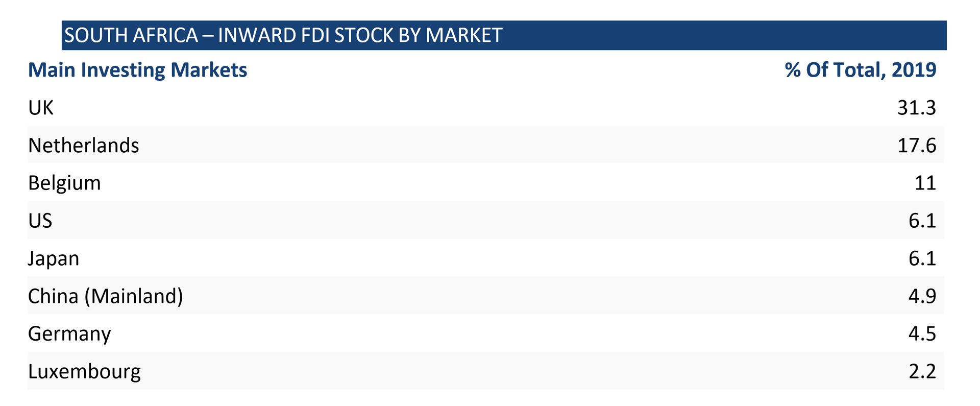
Task: Select the 17.6 percentage for Netherlands
Action: 916,146
